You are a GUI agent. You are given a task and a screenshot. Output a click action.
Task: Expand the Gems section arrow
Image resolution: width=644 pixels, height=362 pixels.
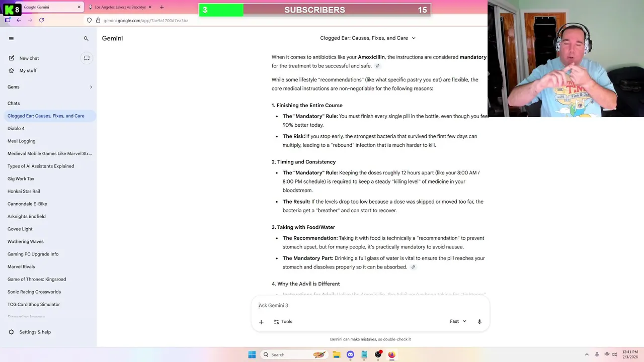click(x=91, y=87)
